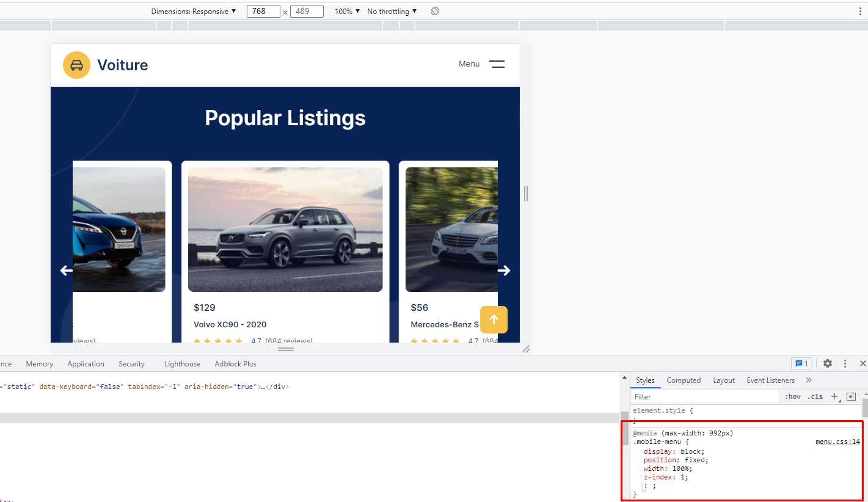Click the Voiture brand name
868x502 pixels.
click(x=123, y=65)
